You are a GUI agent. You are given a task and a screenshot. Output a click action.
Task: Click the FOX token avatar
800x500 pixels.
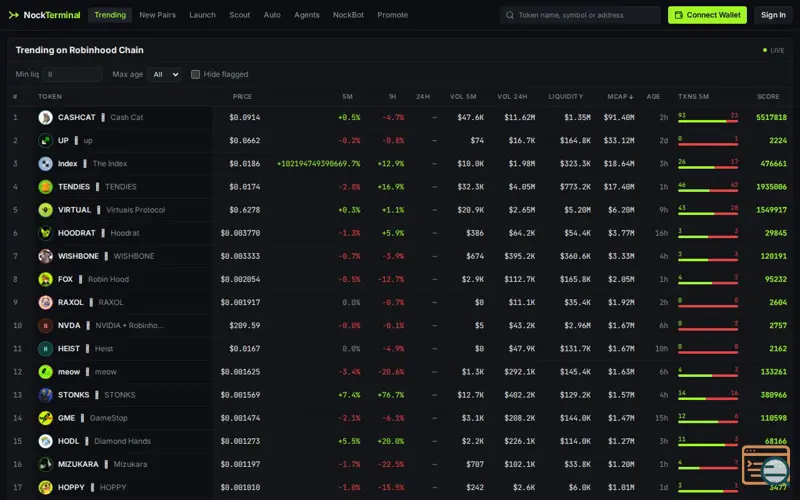[45, 279]
